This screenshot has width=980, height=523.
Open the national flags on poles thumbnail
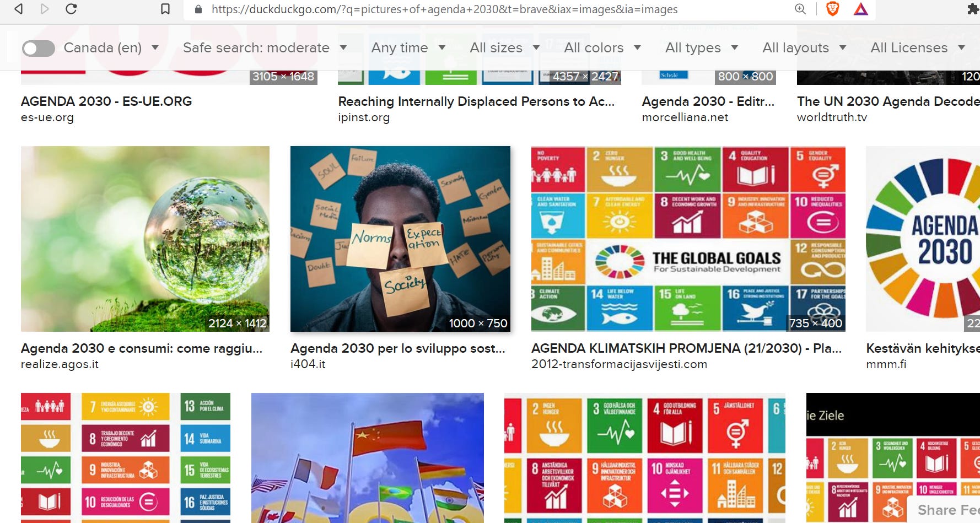pos(368,457)
